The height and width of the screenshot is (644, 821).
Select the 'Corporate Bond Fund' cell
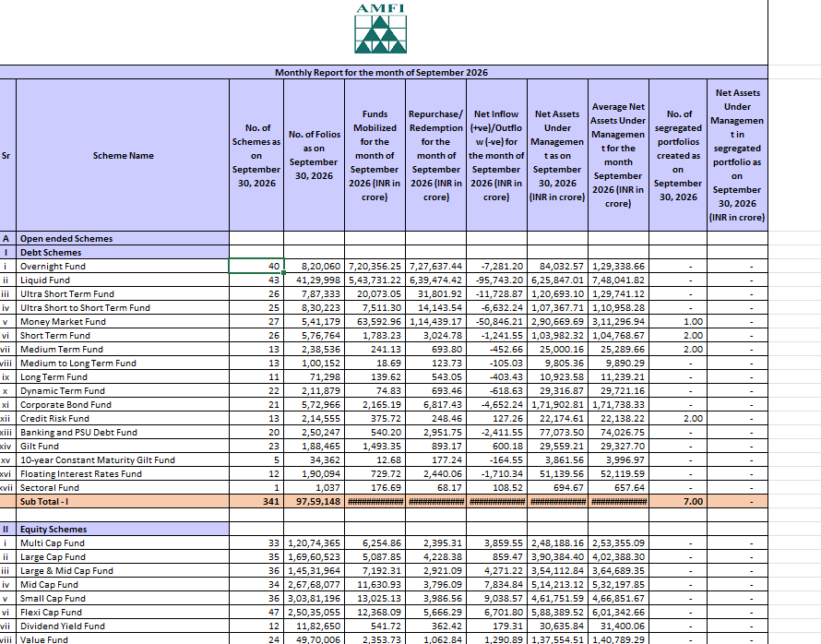pos(123,405)
